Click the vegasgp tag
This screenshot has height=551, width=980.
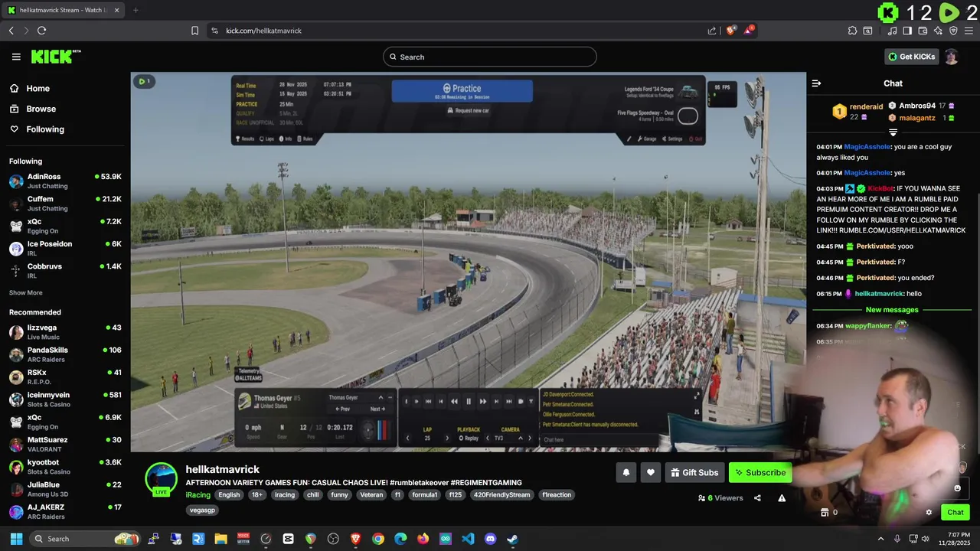click(x=202, y=510)
